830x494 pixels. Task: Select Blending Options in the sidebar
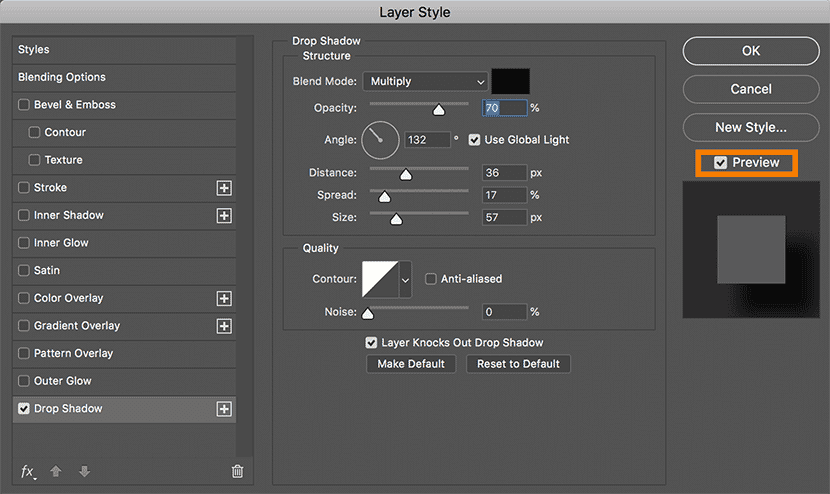(62, 77)
